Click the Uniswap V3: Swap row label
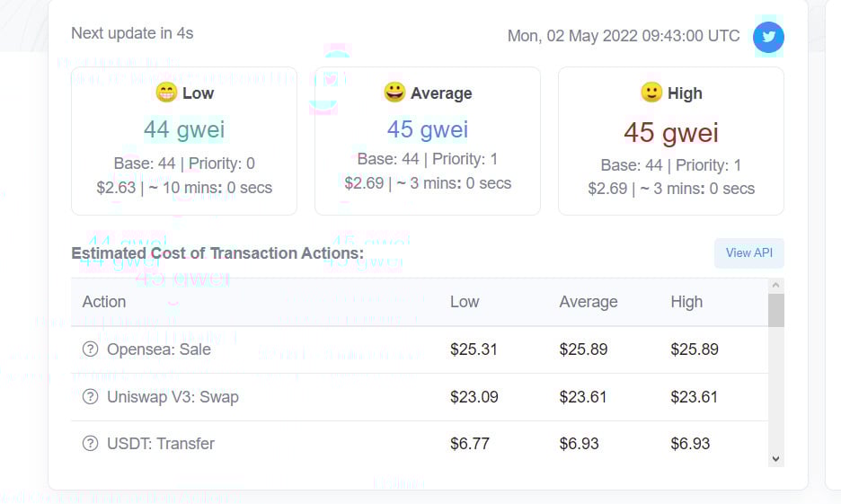 [x=173, y=397]
